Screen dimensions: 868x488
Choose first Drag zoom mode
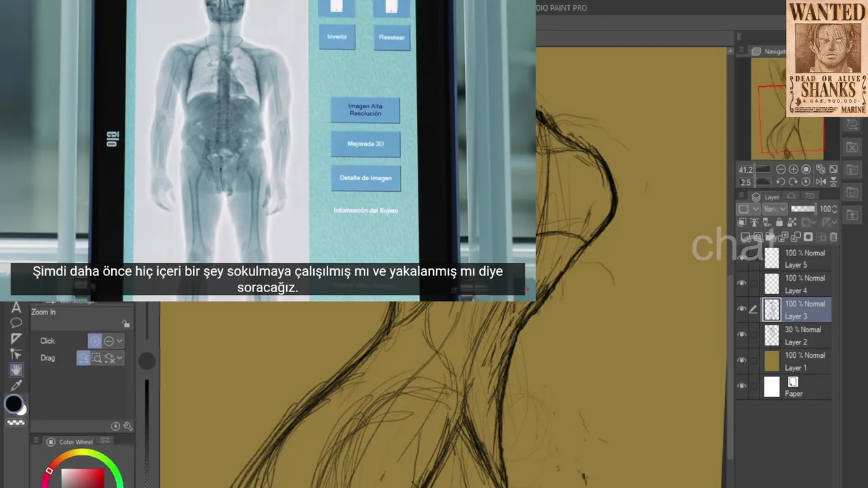coord(83,358)
